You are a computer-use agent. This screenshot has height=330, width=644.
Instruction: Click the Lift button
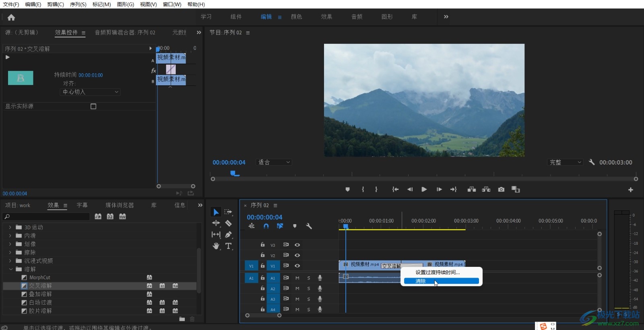[472, 190]
